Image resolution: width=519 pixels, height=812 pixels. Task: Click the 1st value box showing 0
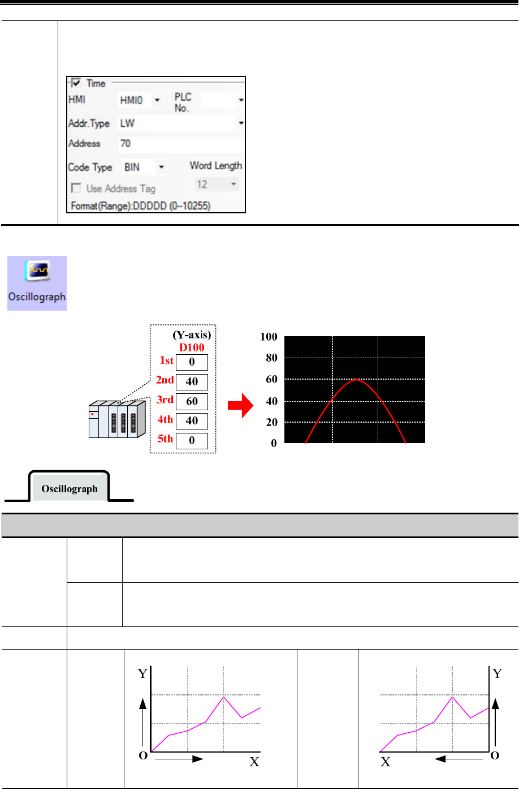click(192, 362)
